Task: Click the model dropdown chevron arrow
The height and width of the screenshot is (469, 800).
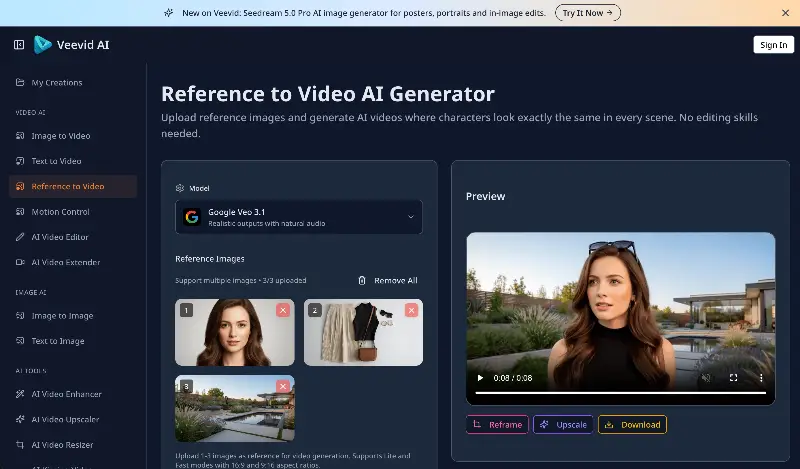Action: point(411,217)
